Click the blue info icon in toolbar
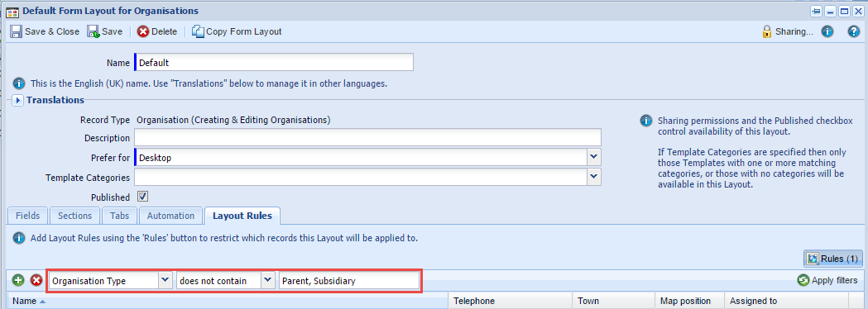 tap(827, 31)
